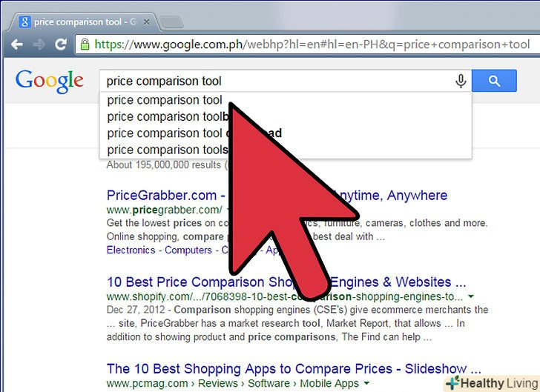Click into the Google search text field
The width and height of the screenshot is (540, 392).
point(275,82)
